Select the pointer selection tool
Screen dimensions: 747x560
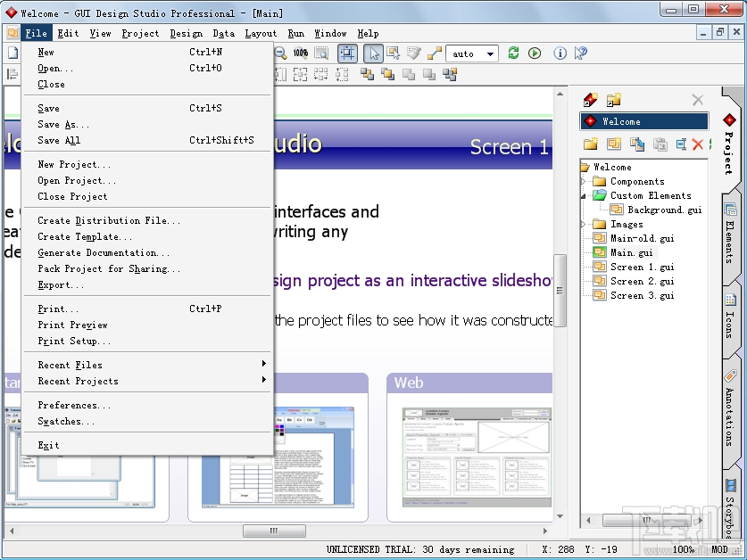(x=372, y=54)
